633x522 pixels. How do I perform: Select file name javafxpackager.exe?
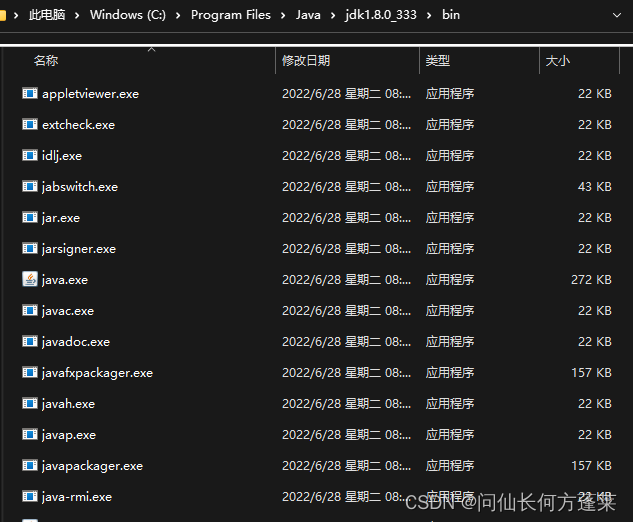point(97,373)
